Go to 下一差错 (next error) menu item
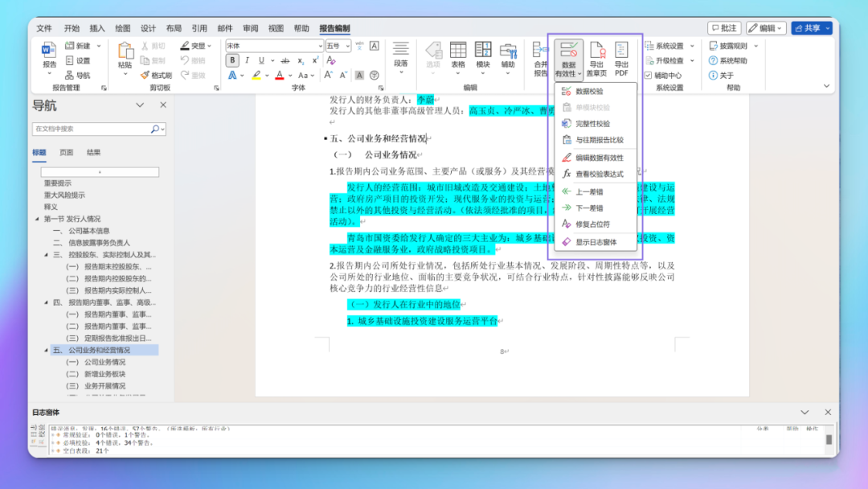Screen dimensions: 868x489 point(596,208)
